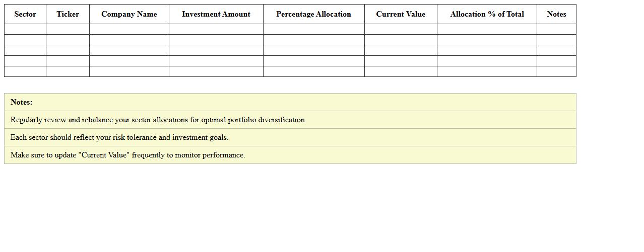Click the note about updating Current Value
This screenshot has height=252, width=644.
click(127, 155)
